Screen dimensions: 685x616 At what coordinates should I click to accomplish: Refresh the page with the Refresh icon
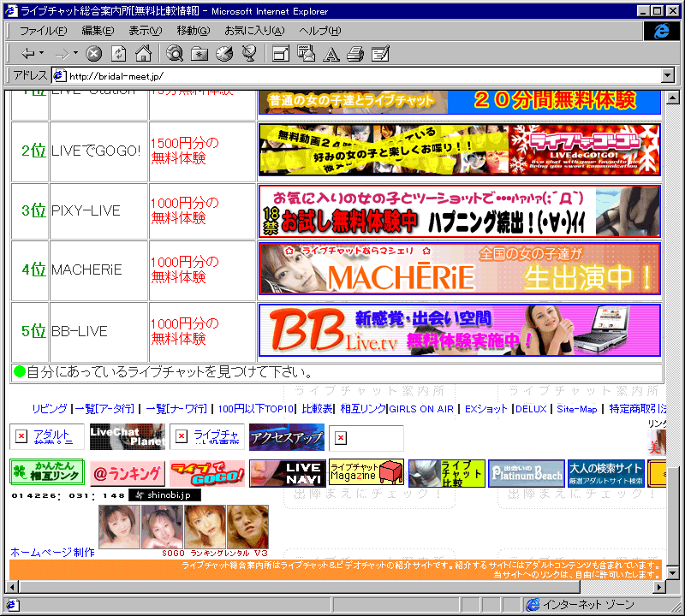tap(118, 54)
